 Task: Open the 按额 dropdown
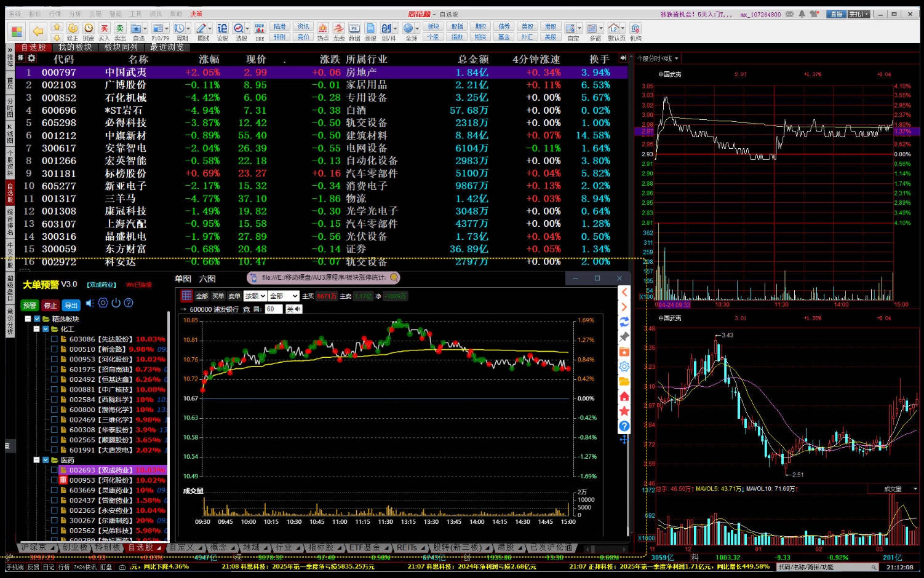[x=255, y=296]
